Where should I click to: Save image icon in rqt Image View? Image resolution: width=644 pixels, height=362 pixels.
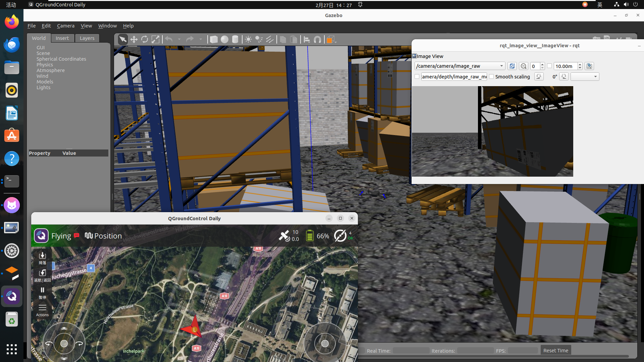[x=589, y=66]
